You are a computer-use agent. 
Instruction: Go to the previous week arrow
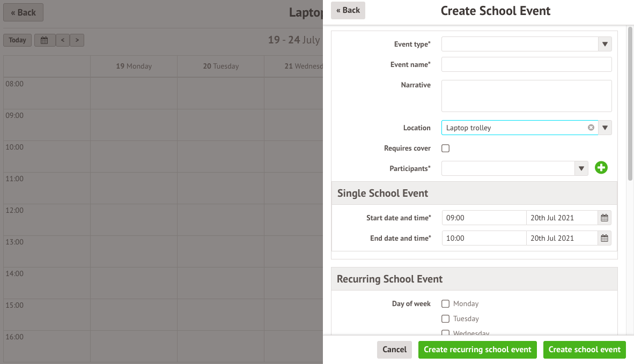pos(63,40)
